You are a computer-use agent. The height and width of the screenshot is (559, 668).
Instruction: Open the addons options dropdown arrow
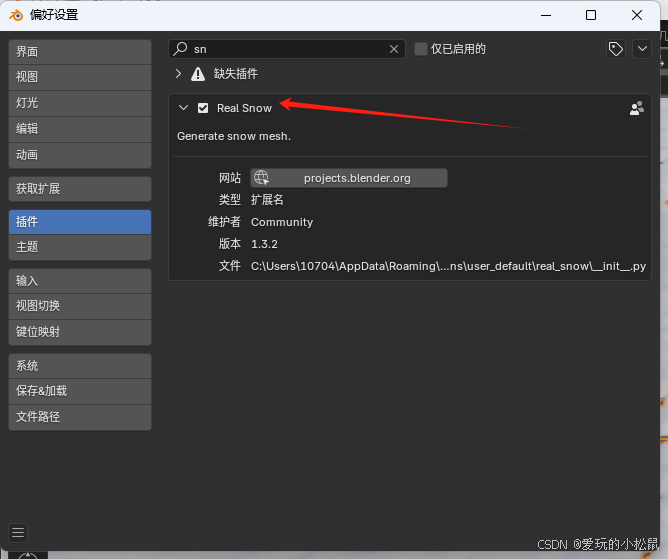pyautogui.click(x=642, y=49)
